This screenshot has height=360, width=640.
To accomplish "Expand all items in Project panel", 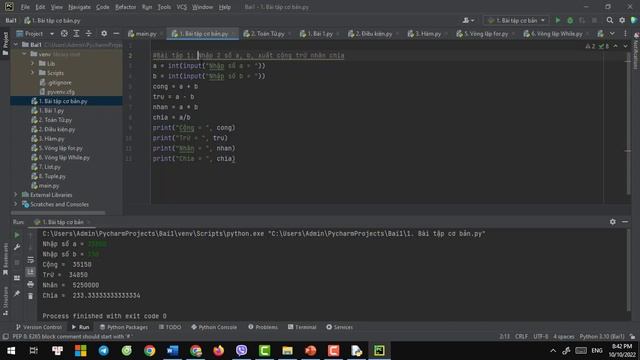I will pyautogui.click(x=76, y=33).
